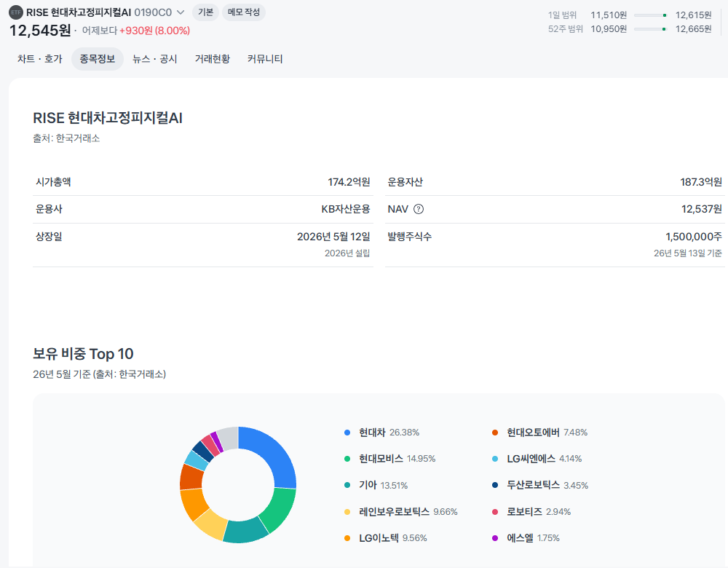Image resolution: width=728 pixels, height=568 pixels.
Task: Click the 현대차 holding label
Action: pyautogui.click(x=372, y=433)
